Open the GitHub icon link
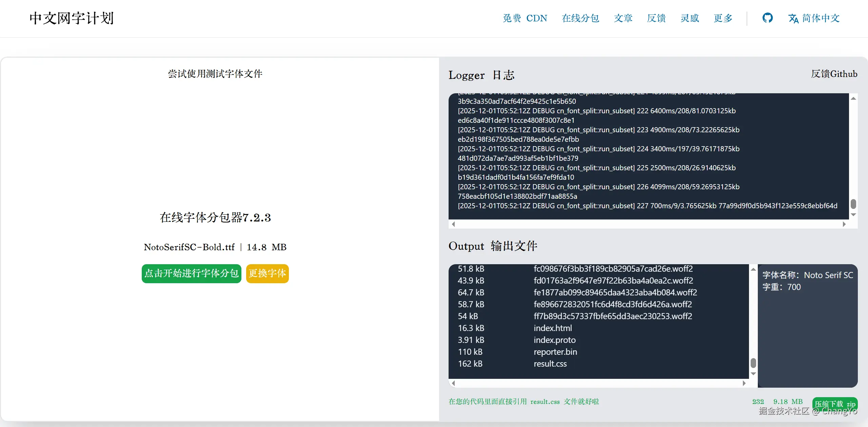 pos(767,18)
